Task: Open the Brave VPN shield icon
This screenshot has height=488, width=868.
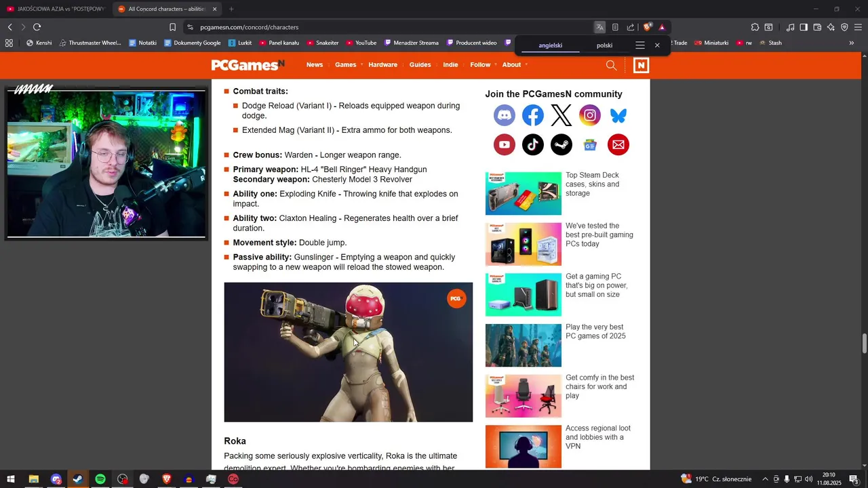Action: pyautogui.click(x=844, y=27)
